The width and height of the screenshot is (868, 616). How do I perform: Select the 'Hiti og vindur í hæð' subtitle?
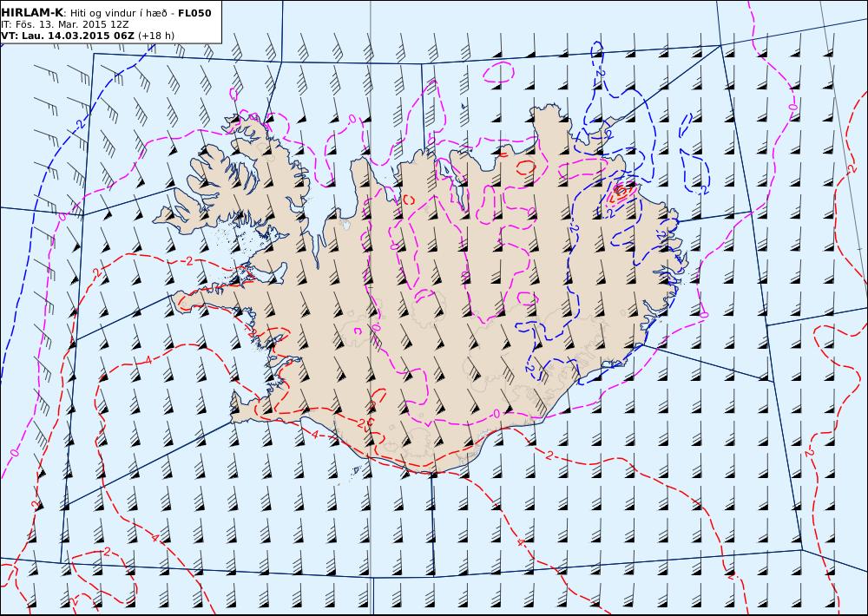[x=118, y=13]
